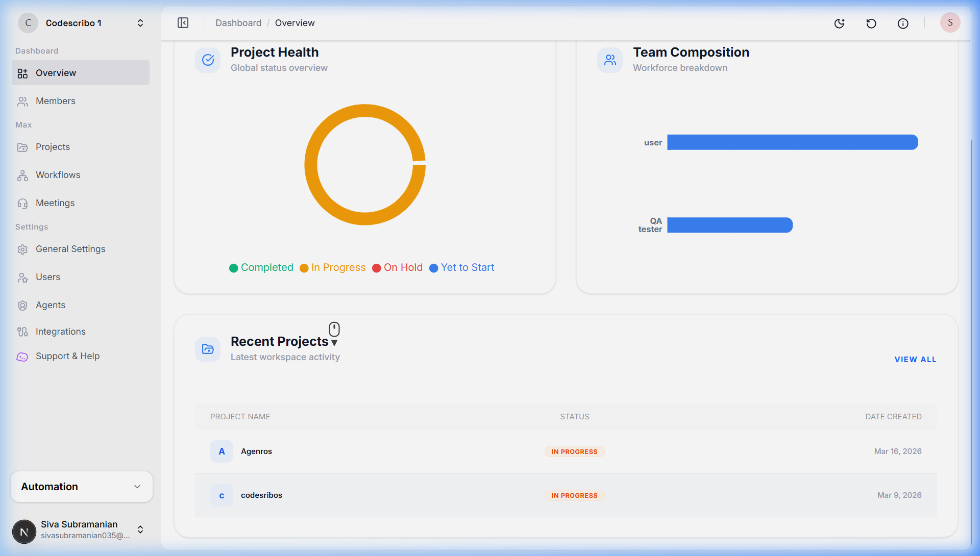Select Members in the sidebar menu

55,101
